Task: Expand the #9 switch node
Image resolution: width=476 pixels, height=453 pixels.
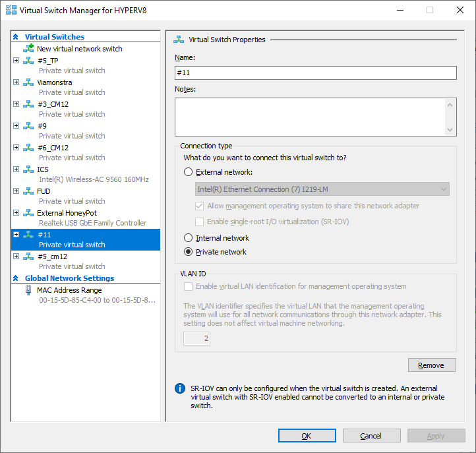Action: point(16,126)
